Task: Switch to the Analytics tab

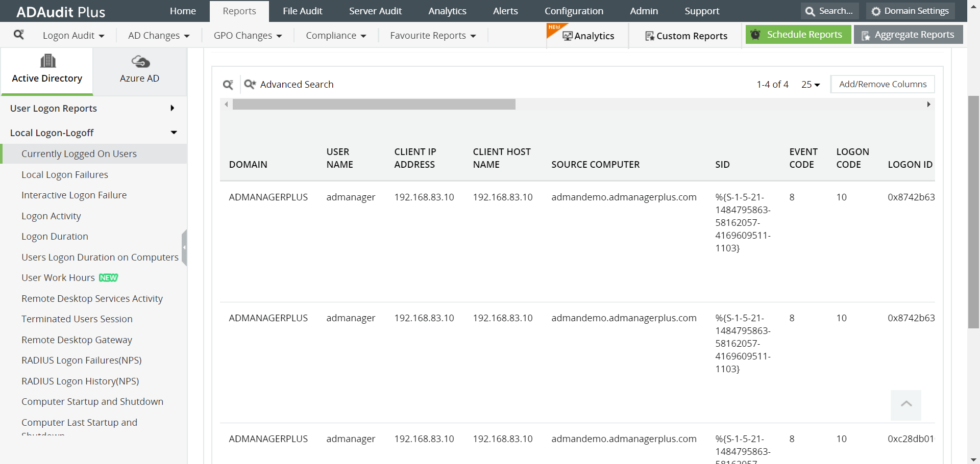Action: 448,11
